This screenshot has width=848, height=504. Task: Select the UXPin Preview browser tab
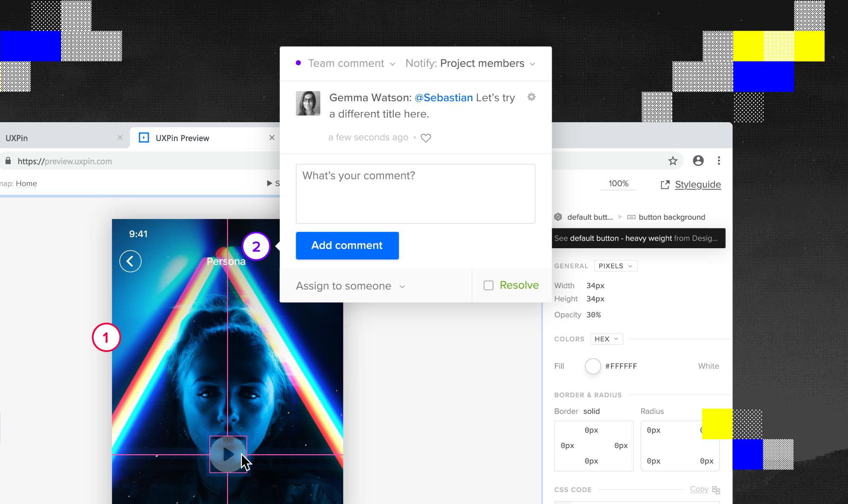tap(205, 138)
